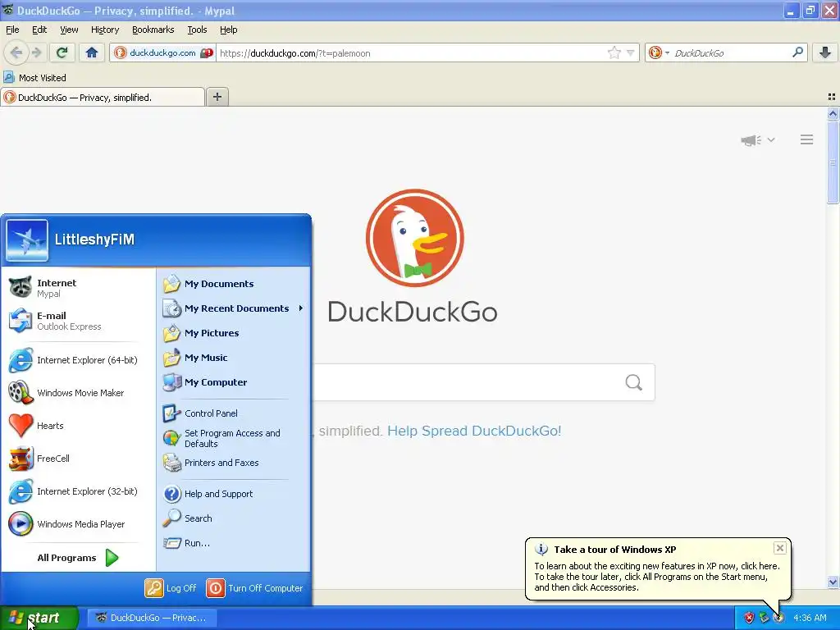Image resolution: width=840 pixels, height=630 pixels.
Task: Open the Help menu
Action: pos(229,30)
